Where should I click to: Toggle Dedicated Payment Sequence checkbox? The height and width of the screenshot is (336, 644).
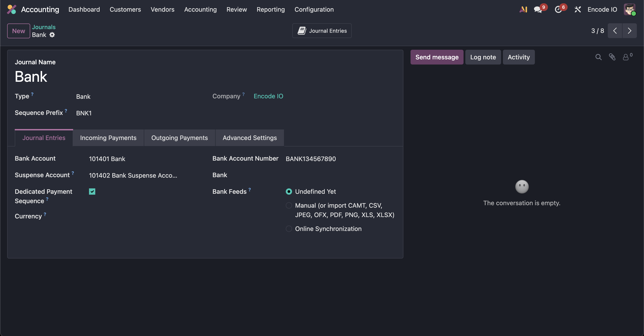92,192
